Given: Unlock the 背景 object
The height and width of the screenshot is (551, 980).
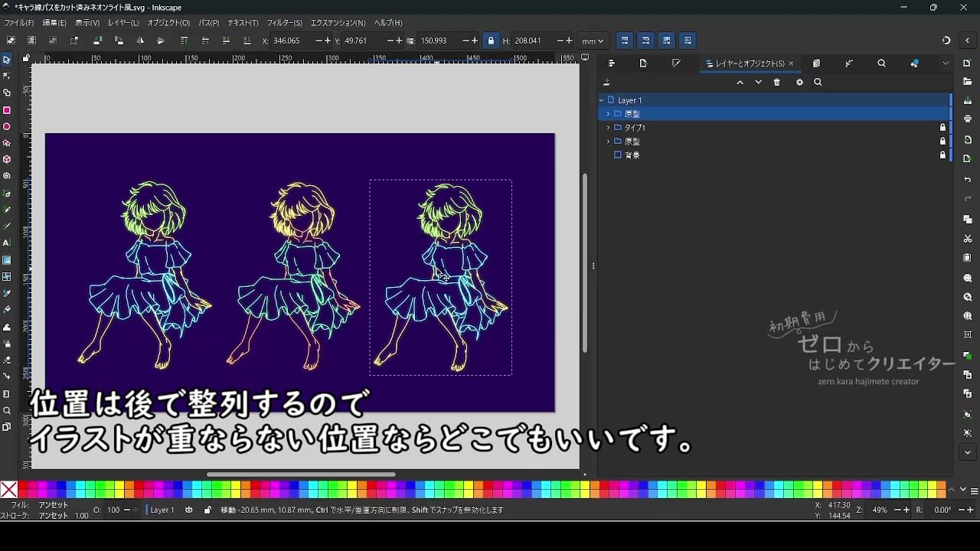Looking at the screenshot, I should 942,155.
